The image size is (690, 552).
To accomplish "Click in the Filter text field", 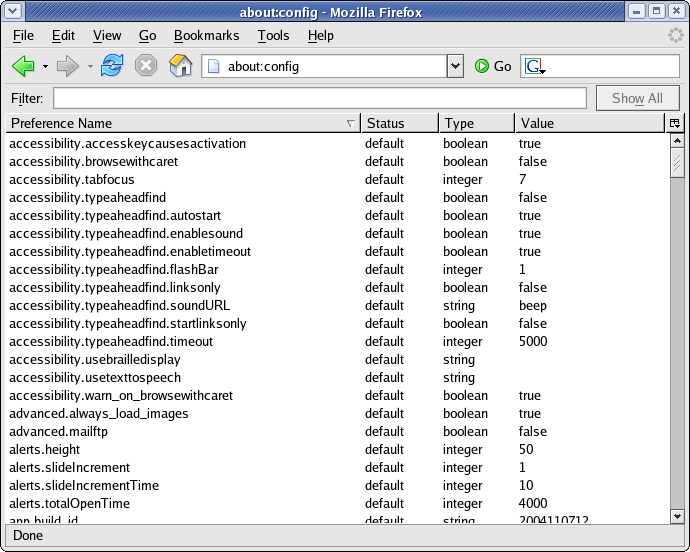I will [x=320, y=98].
